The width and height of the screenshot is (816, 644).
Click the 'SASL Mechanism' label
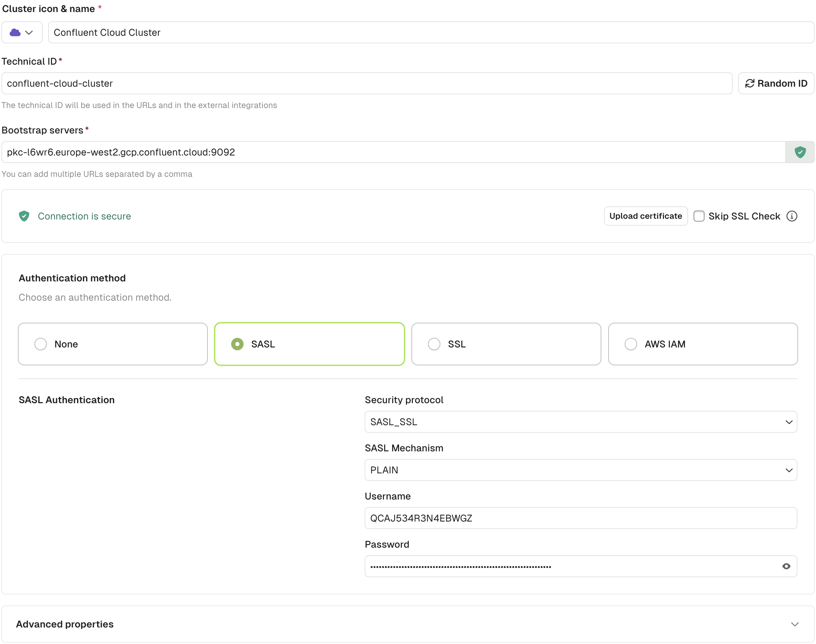tap(404, 448)
